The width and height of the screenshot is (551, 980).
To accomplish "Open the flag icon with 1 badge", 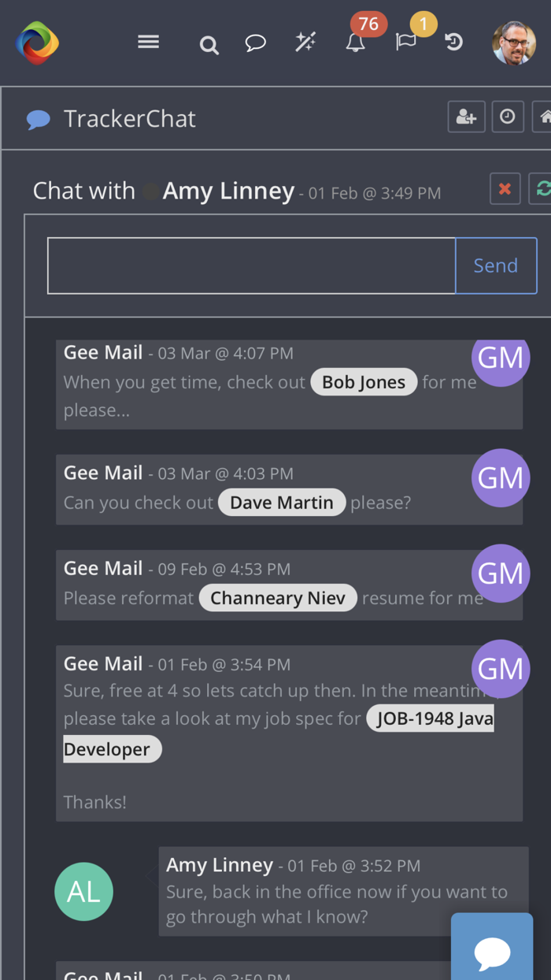I will [405, 43].
